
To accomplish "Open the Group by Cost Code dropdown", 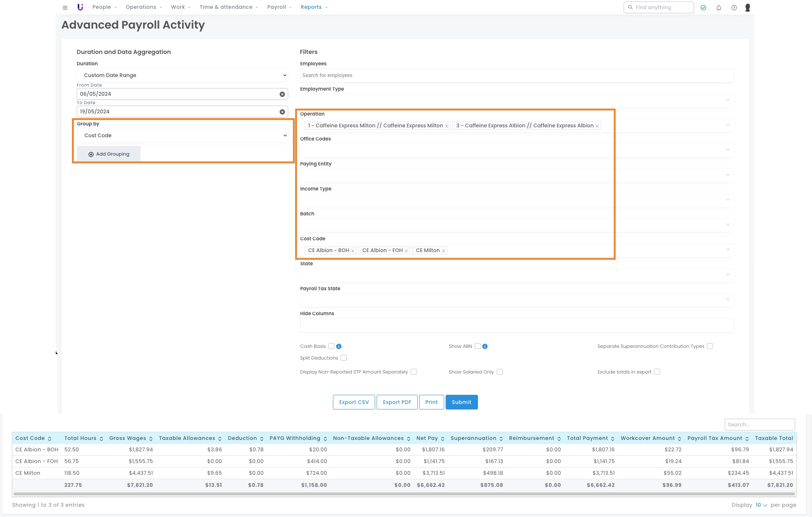I will pos(182,135).
